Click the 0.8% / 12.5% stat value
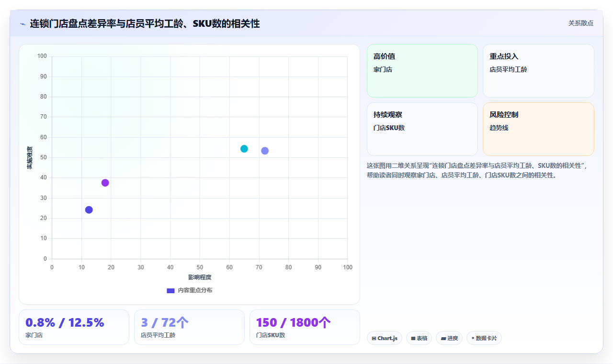 (x=65, y=323)
